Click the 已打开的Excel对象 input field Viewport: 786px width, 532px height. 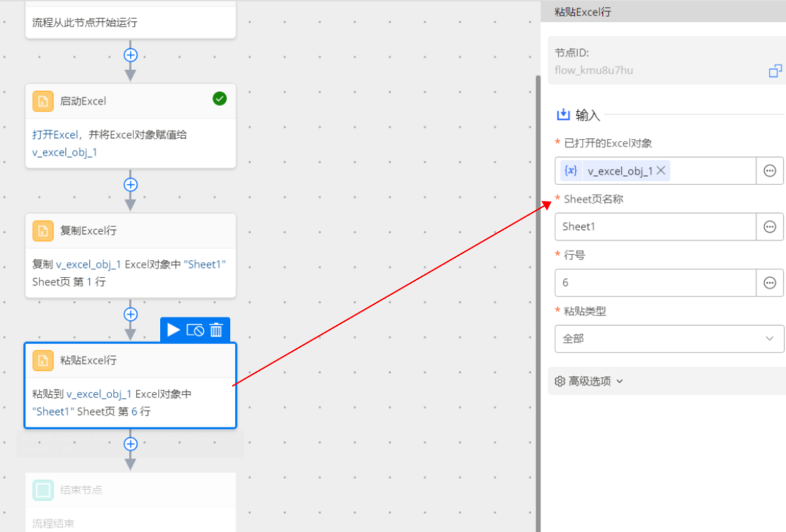point(655,171)
